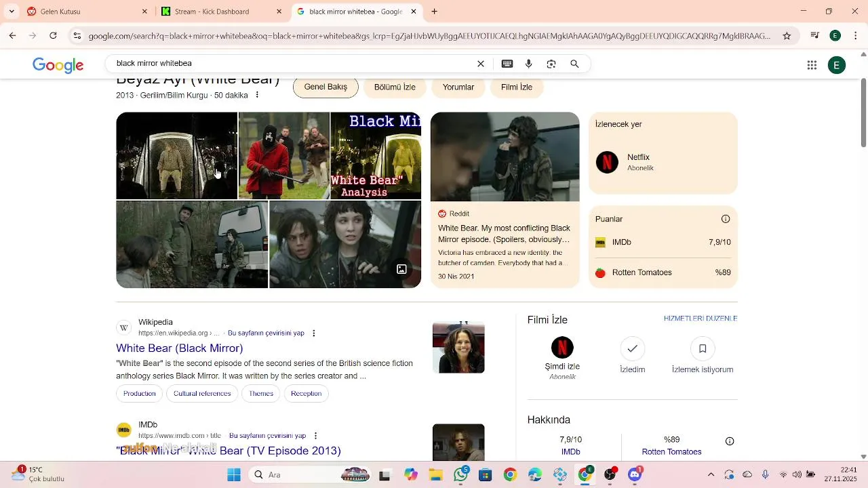
Task: Open more options beside the episode info
Action: [x=257, y=95]
